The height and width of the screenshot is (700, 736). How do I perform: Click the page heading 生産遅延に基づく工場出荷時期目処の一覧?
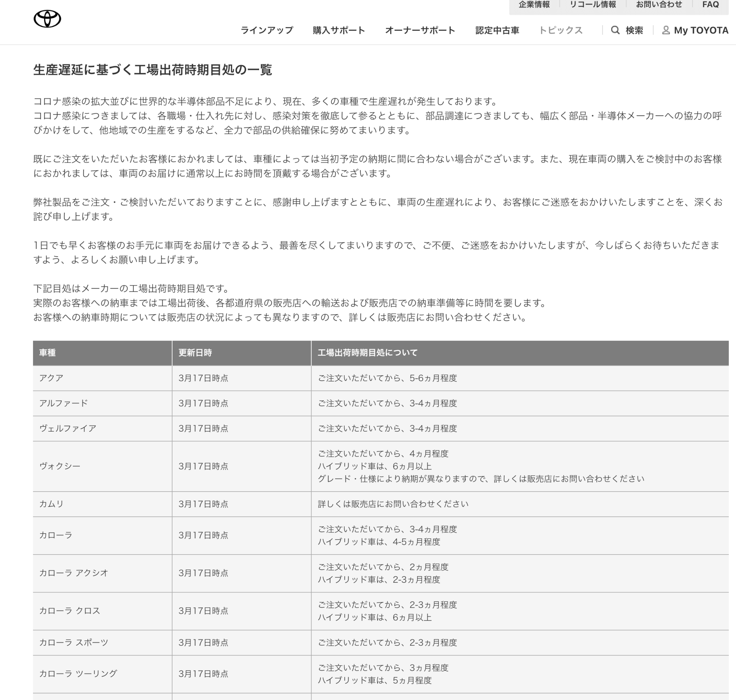153,70
